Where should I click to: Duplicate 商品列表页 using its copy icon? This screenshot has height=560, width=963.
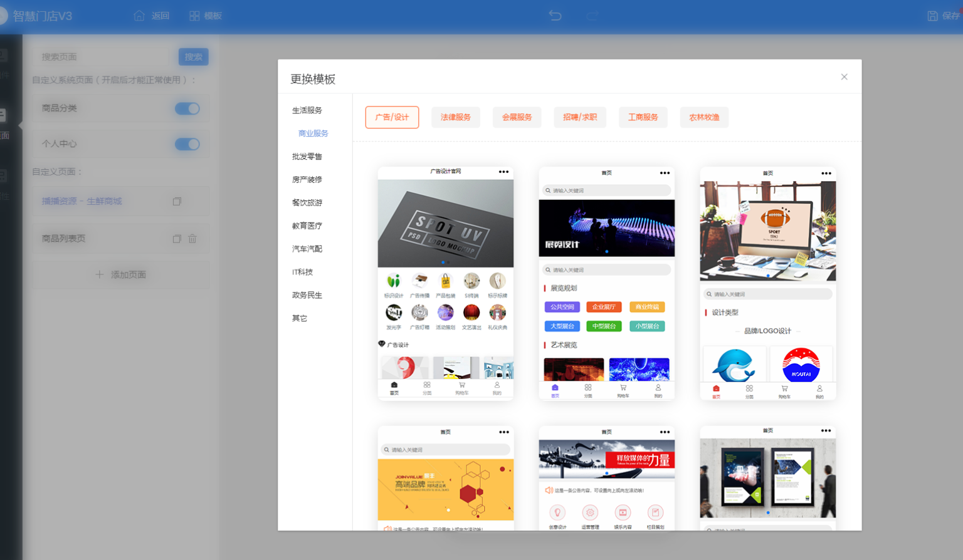(x=177, y=239)
